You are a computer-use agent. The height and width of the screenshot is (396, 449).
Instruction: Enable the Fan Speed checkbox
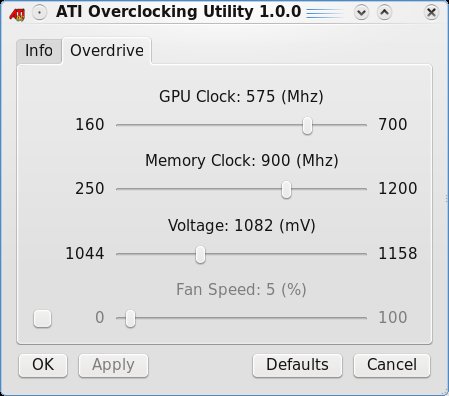(x=42, y=318)
